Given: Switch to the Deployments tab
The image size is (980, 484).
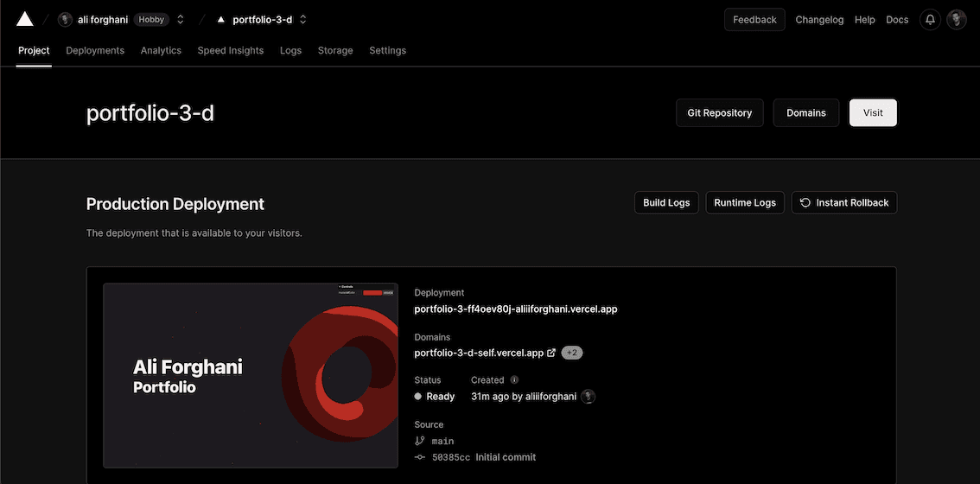Looking at the screenshot, I should point(95,51).
